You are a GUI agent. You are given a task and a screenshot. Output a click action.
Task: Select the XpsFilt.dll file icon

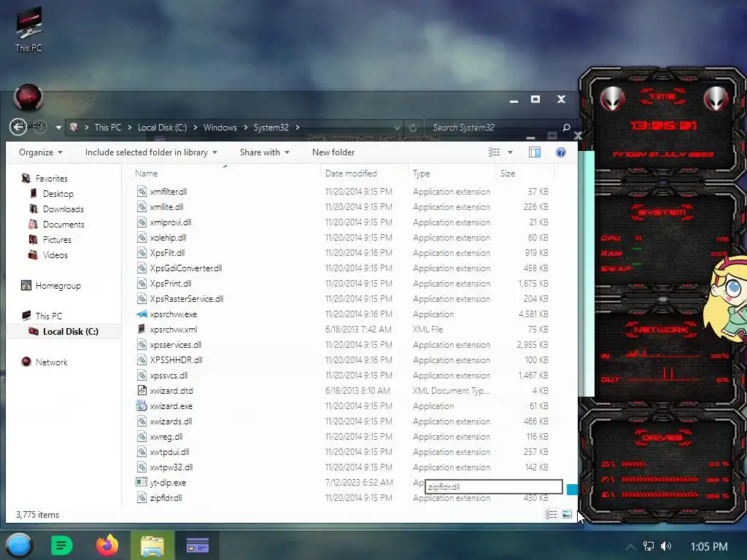(x=142, y=252)
